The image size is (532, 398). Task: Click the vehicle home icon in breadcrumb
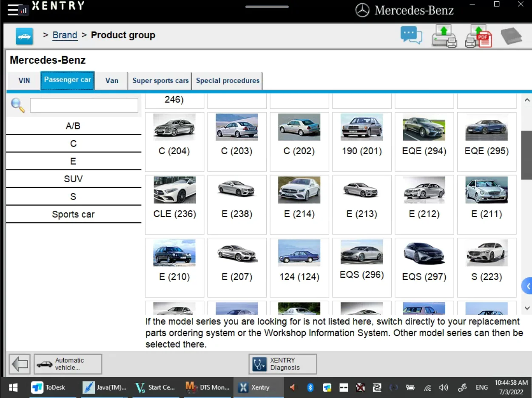[x=24, y=36]
